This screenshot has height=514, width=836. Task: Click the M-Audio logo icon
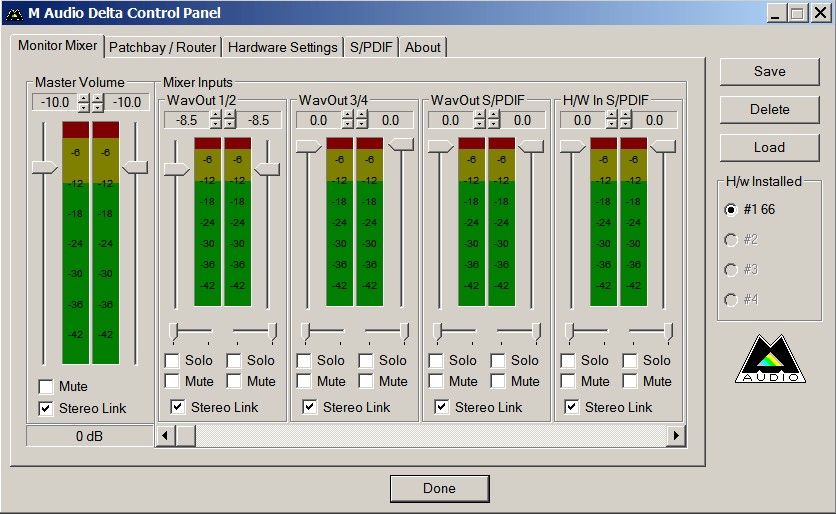pyautogui.click(x=769, y=359)
